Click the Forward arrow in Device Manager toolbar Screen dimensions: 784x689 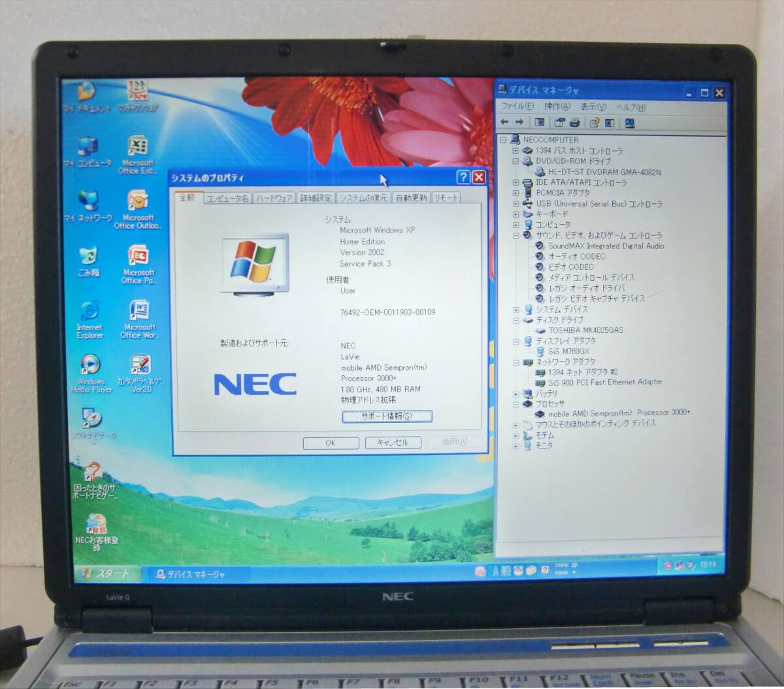(519, 122)
